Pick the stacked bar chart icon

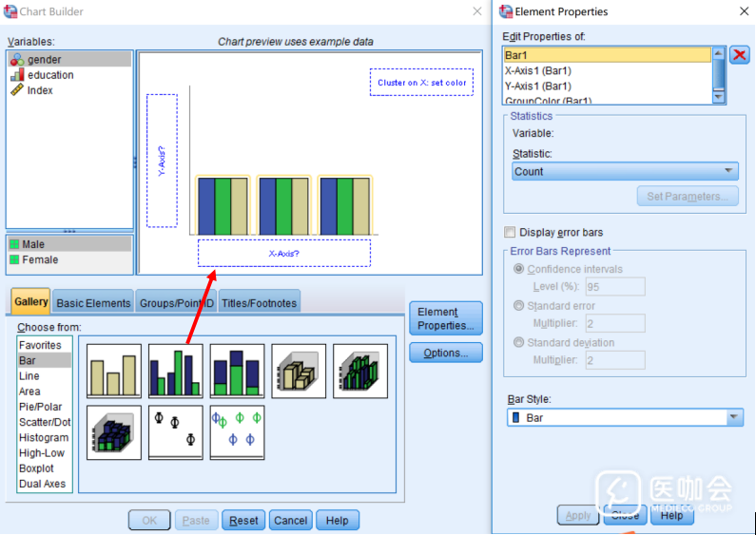[237, 371]
